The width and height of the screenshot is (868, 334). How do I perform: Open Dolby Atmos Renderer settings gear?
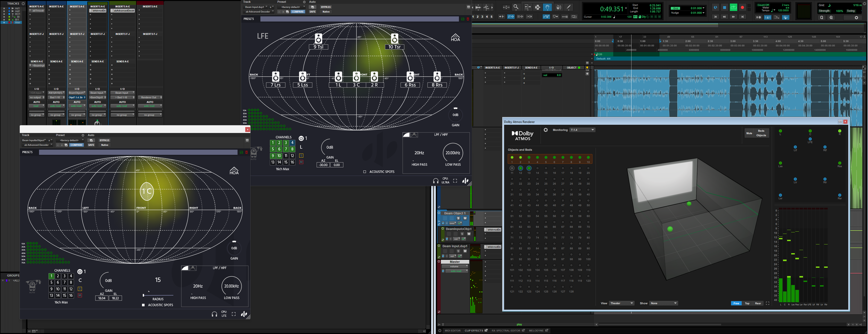click(x=545, y=130)
